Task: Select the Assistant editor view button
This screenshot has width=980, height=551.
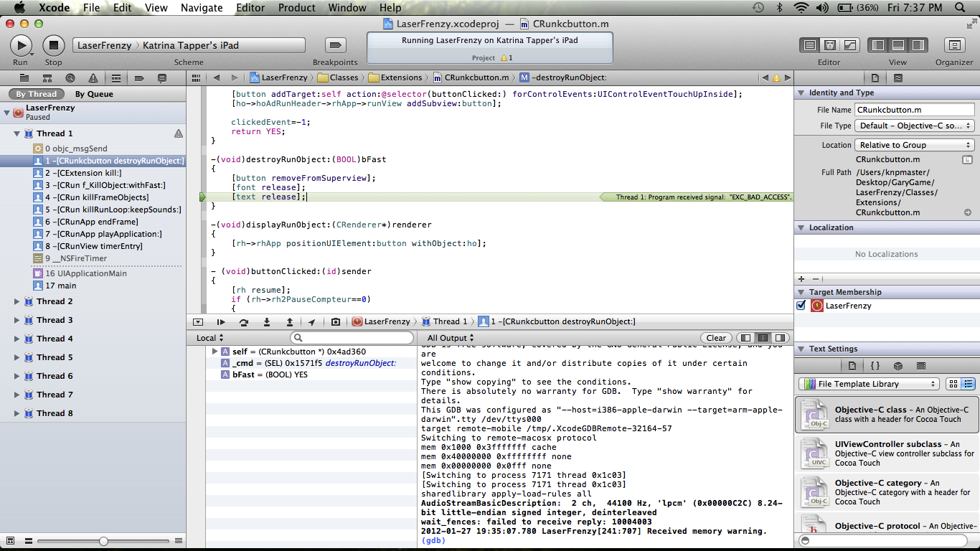Action: point(830,45)
